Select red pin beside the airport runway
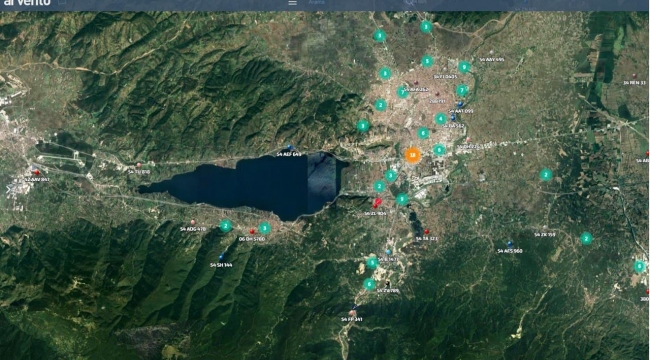Image resolution: width=650 pixels, height=360 pixels. tap(37, 172)
